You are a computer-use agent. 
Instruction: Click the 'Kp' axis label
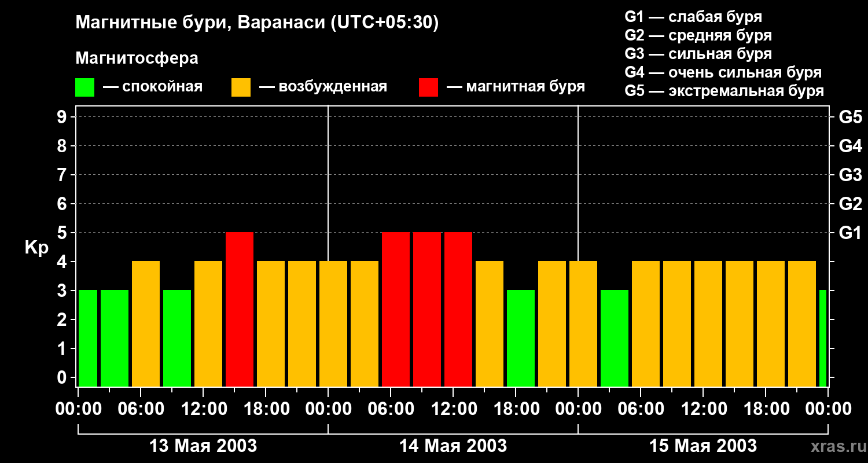click(x=36, y=248)
